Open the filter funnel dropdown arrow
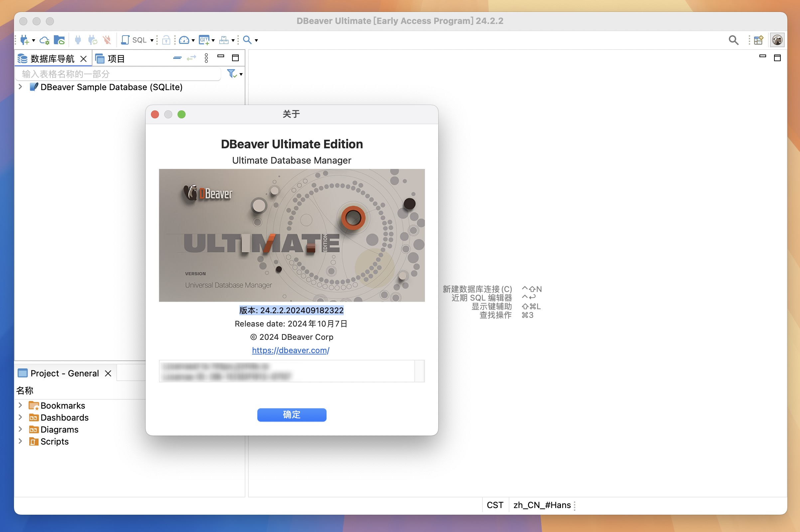Screen dimensions: 800x532 point(241,74)
